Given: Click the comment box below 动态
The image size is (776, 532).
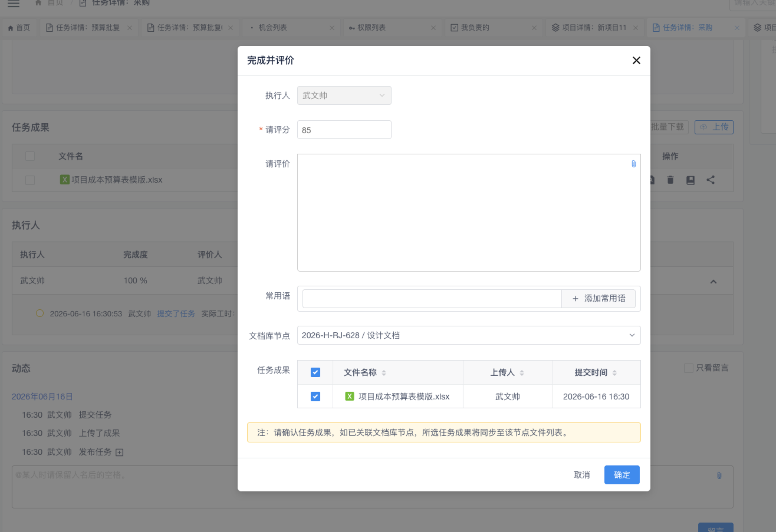Looking at the screenshot, I should 373,487.
